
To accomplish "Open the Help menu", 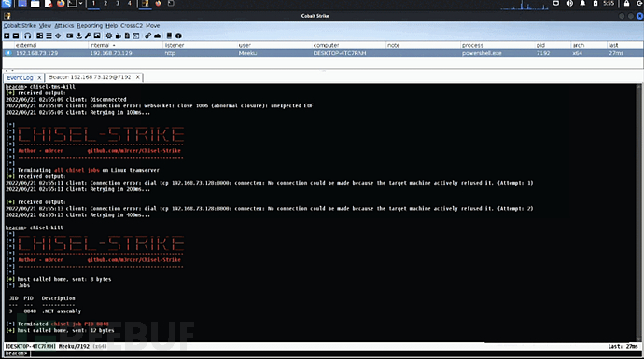I will [112, 25].
